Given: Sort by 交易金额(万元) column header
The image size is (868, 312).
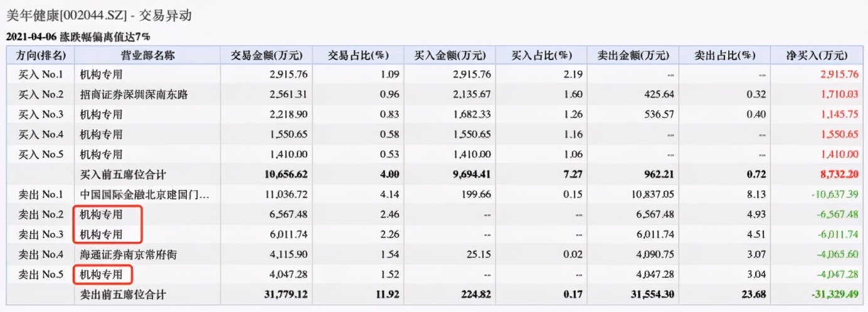Looking at the screenshot, I should click(x=263, y=55).
